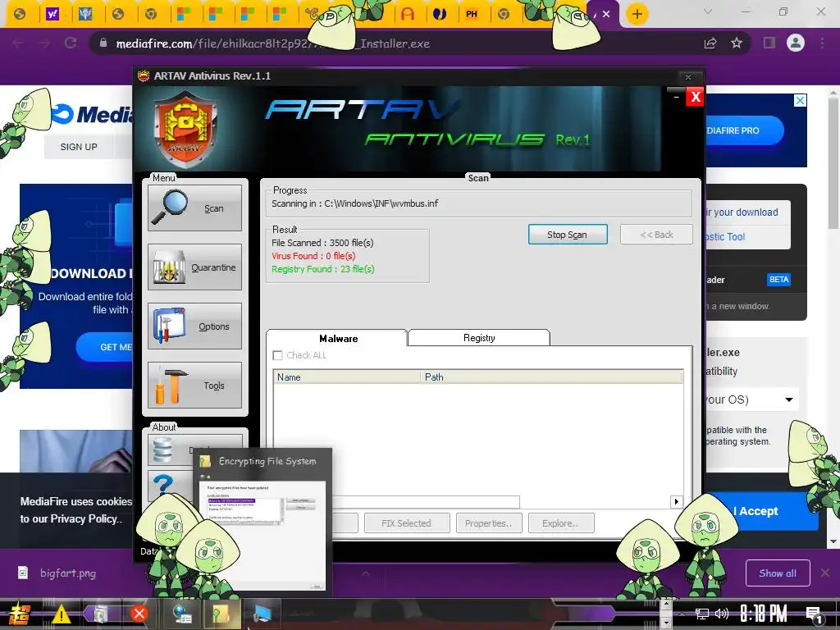Click the Encrypting File System taskbar icon
This screenshot has height=630, width=840.
(x=221, y=614)
